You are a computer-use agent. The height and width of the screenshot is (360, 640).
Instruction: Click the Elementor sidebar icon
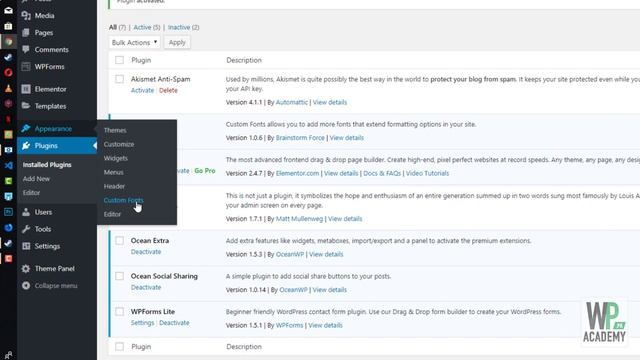26,89
